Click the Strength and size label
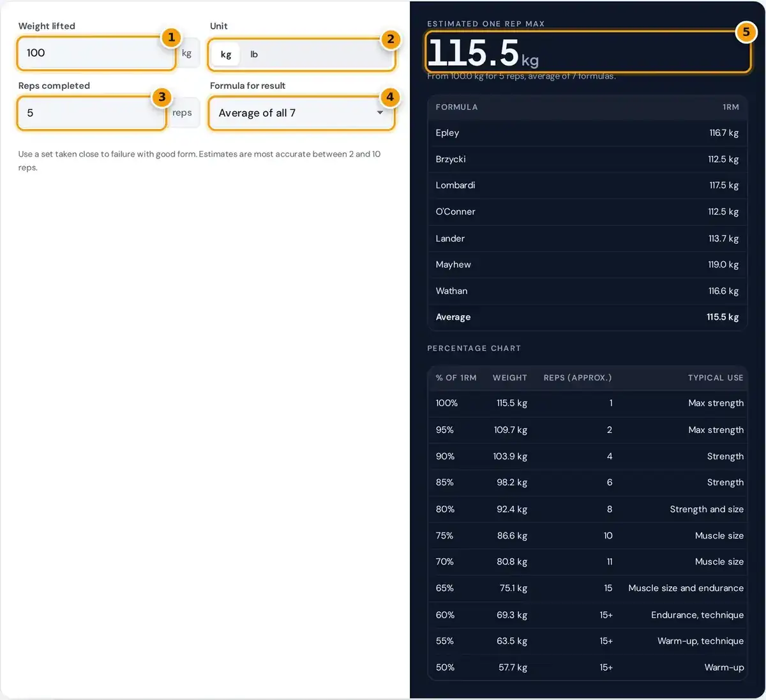 tap(707, 509)
